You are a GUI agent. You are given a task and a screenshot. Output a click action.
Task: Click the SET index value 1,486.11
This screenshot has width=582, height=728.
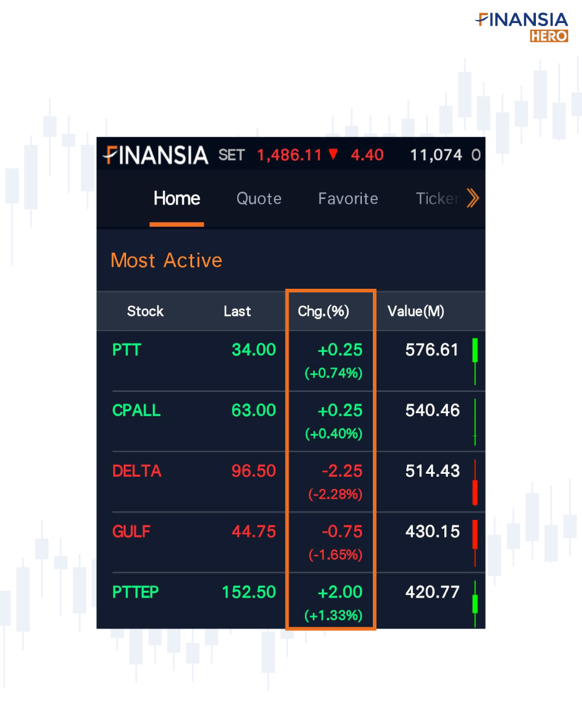[290, 155]
